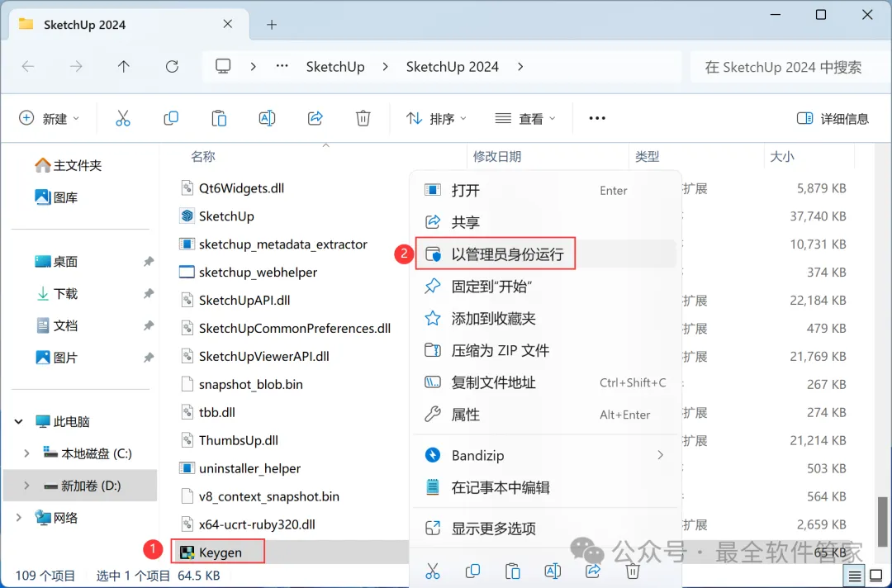Open 下载 in the navigation pane
The width and height of the screenshot is (892, 588).
(x=57, y=293)
